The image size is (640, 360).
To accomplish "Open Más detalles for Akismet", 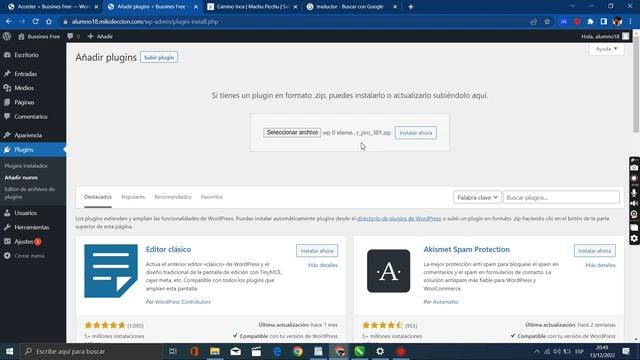I will (600, 265).
